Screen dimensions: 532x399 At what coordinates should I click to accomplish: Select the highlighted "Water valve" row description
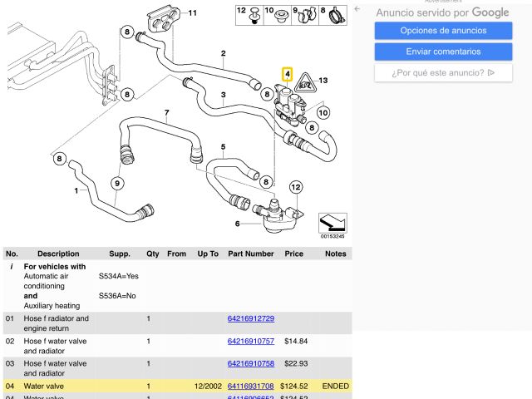[43, 386]
